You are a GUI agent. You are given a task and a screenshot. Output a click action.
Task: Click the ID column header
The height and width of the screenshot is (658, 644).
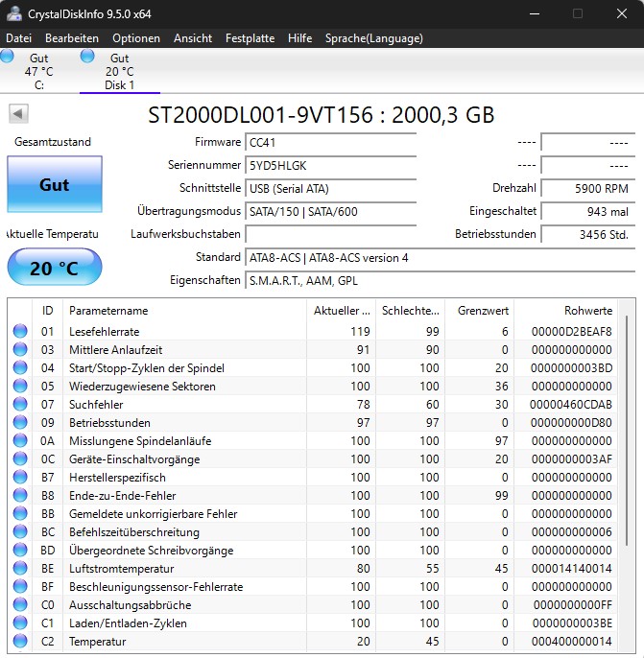pyautogui.click(x=47, y=311)
